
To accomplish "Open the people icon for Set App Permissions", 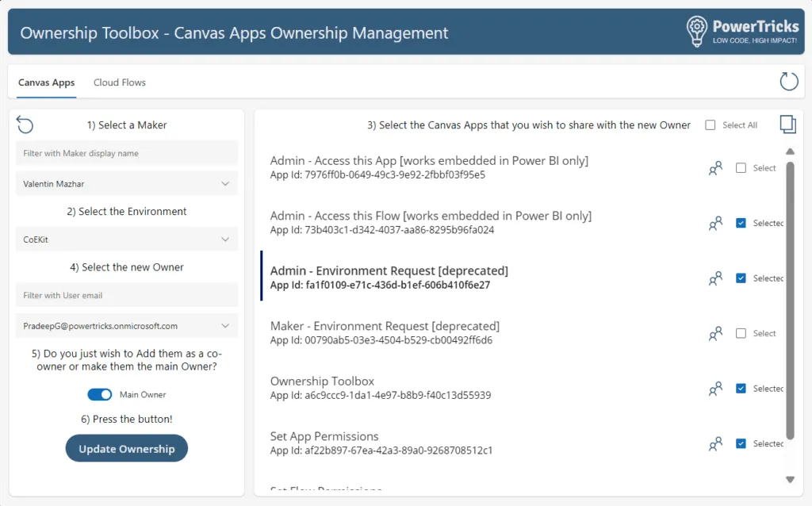I will pyautogui.click(x=715, y=443).
